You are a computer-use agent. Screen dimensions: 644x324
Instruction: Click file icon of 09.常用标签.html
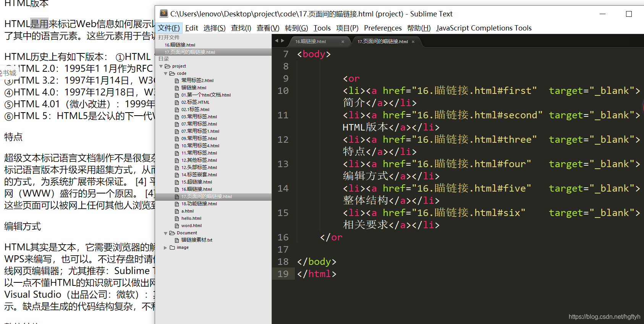click(177, 139)
